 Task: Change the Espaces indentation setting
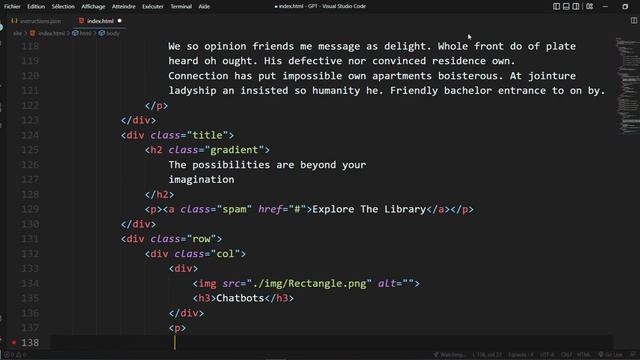tap(520, 355)
